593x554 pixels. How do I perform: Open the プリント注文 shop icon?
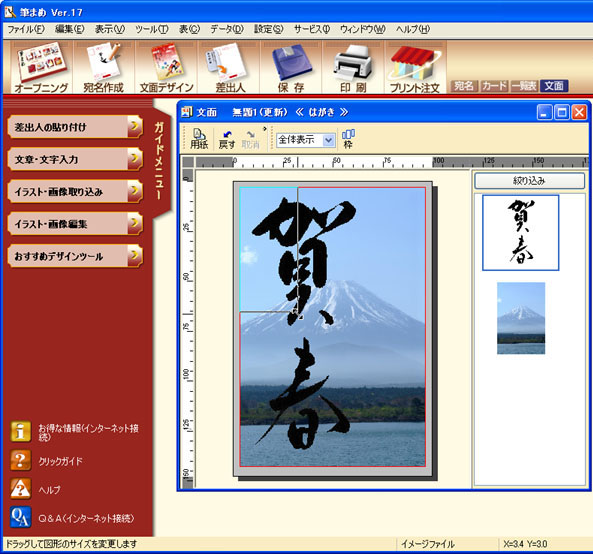(415, 67)
